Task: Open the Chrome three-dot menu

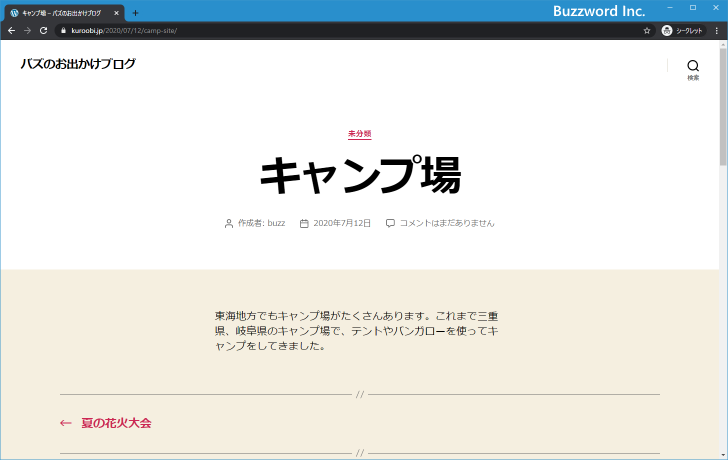Action: (716, 31)
